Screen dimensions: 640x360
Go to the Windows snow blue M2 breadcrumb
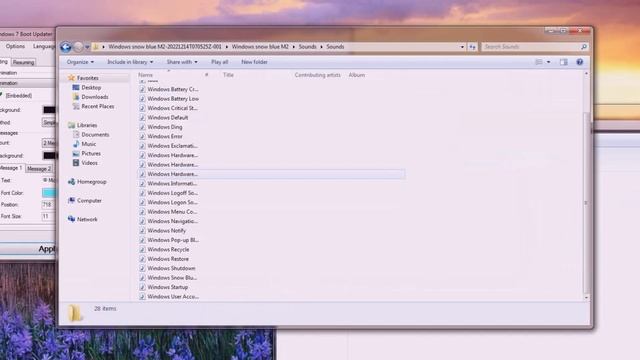coord(260,47)
